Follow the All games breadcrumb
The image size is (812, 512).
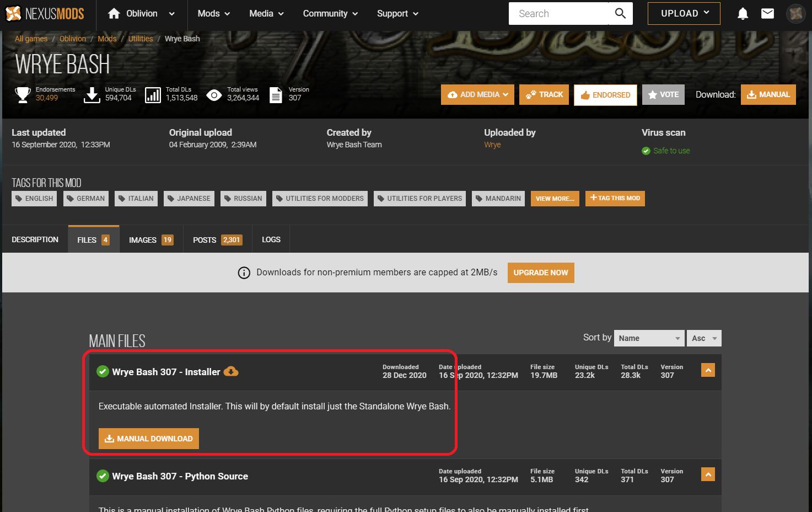[x=31, y=39]
